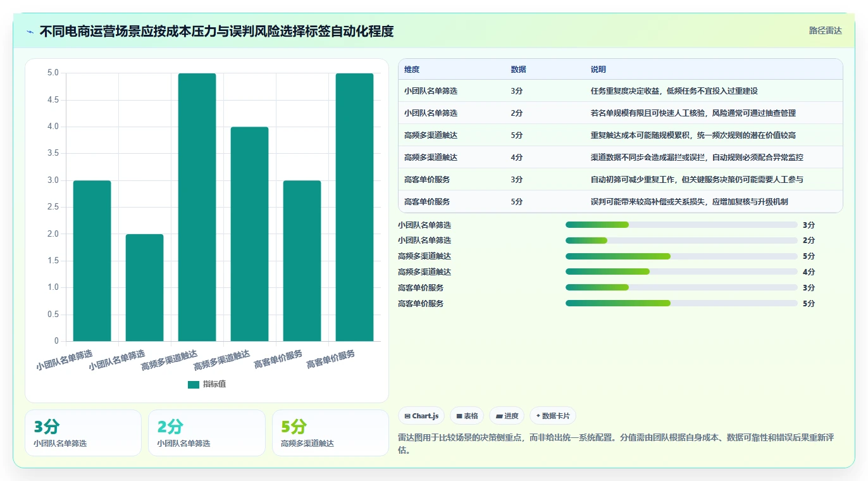Viewport: 868px width, 481px height.
Task: Click the 小团队名单筛选 chart bar at value 2
Action: (x=145, y=288)
